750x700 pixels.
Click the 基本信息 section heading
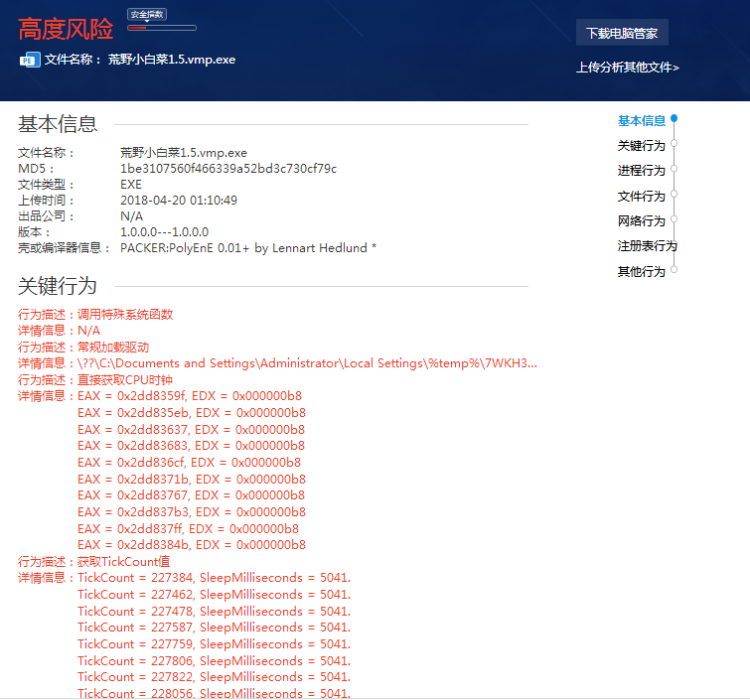click(x=58, y=124)
